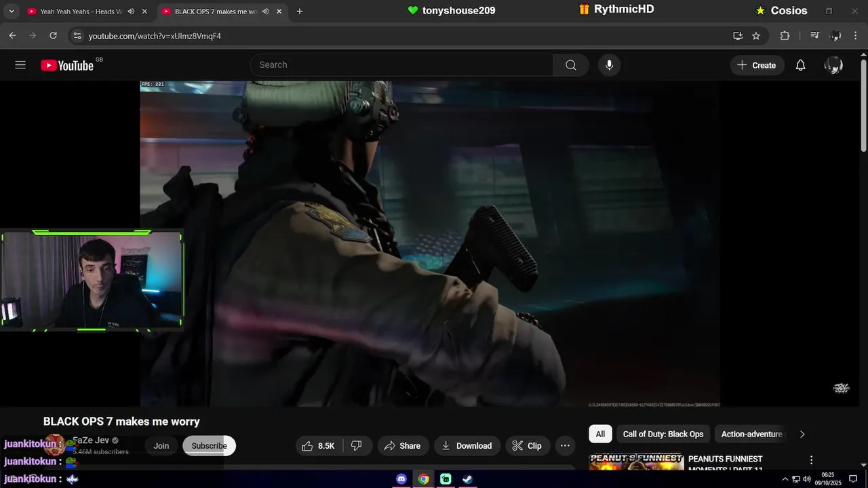Viewport: 868px width, 488px height.
Task: Open the FaZe Jev channel link
Action: tap(91, 441)
